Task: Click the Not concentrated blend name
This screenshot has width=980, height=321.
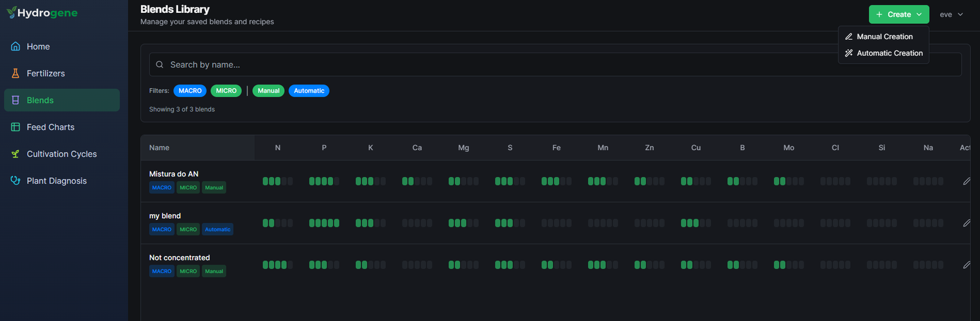Action: pos(179,258)
